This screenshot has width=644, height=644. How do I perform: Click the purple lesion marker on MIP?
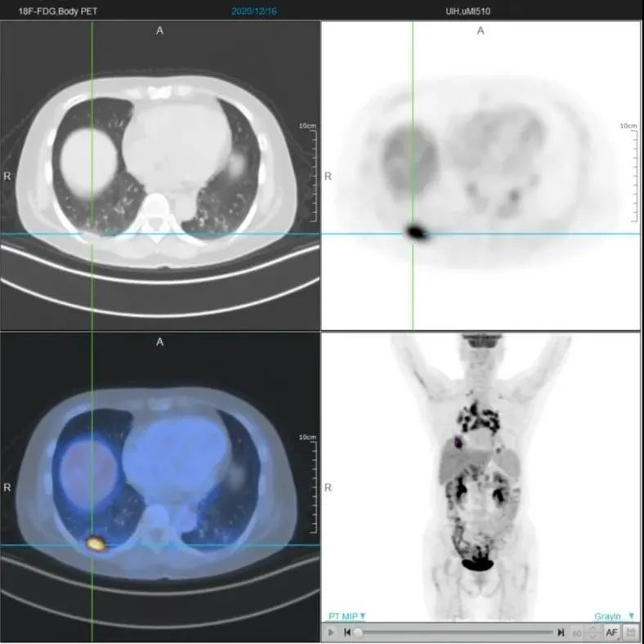tap(458, 443)
